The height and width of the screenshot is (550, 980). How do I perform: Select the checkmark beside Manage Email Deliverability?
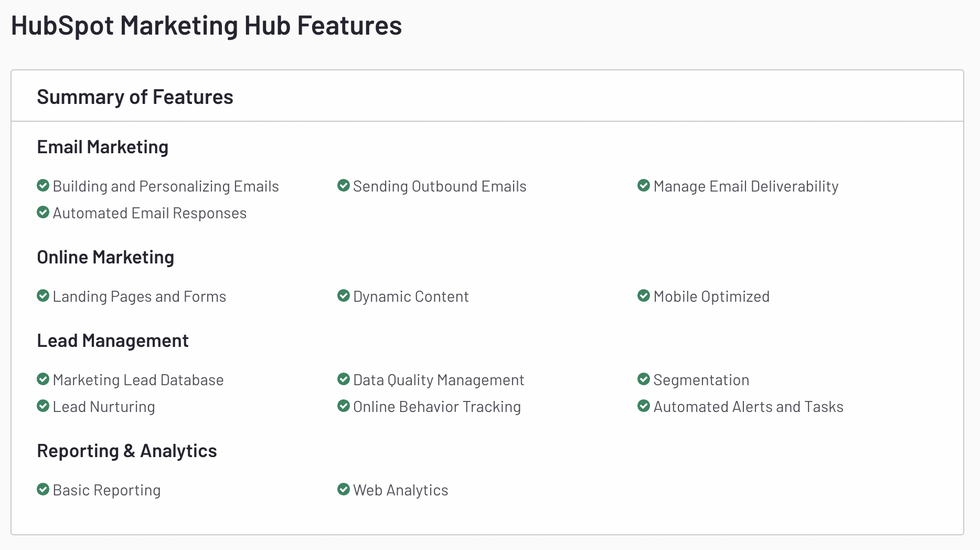click(644, 185)
